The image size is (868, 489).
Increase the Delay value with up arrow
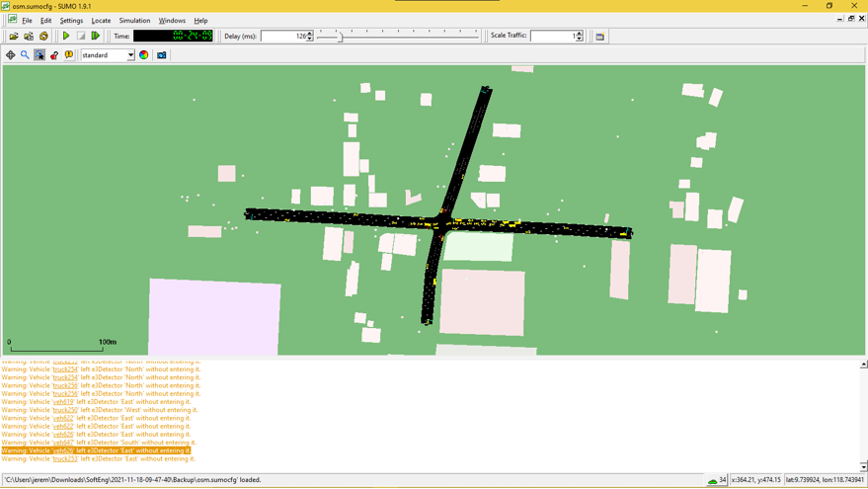click(x=310, y=34)
